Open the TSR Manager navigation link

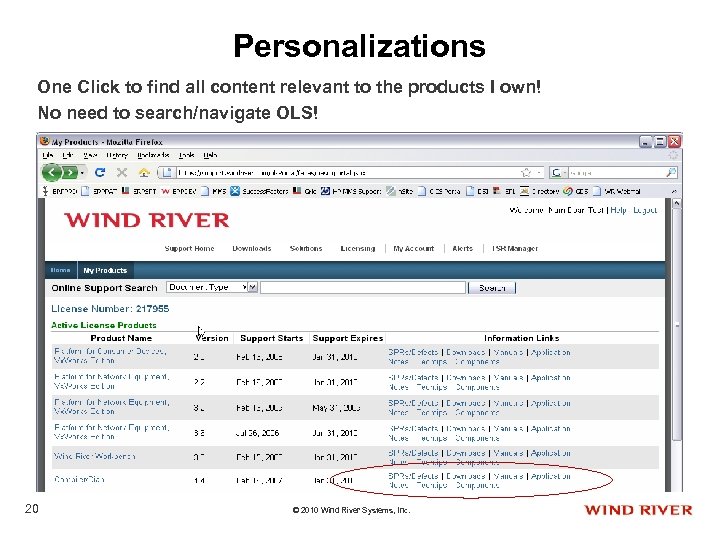tap(515, 248)
